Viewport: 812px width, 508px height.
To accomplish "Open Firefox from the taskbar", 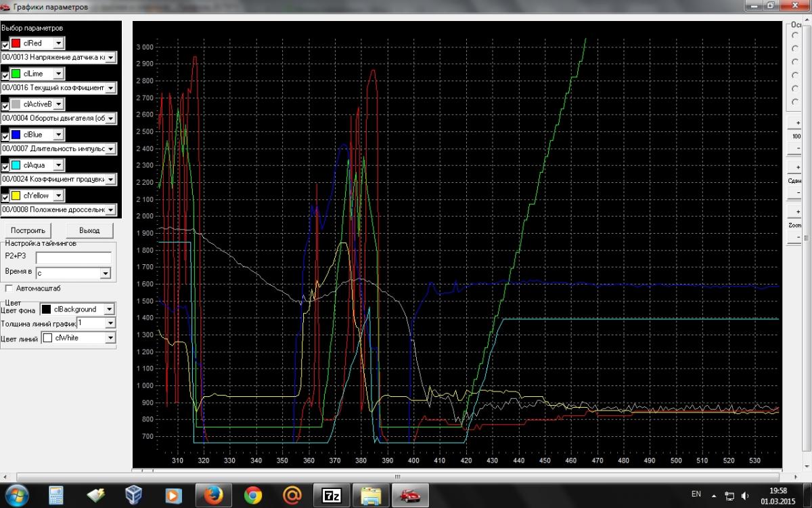I will click(x=214, y=495).
